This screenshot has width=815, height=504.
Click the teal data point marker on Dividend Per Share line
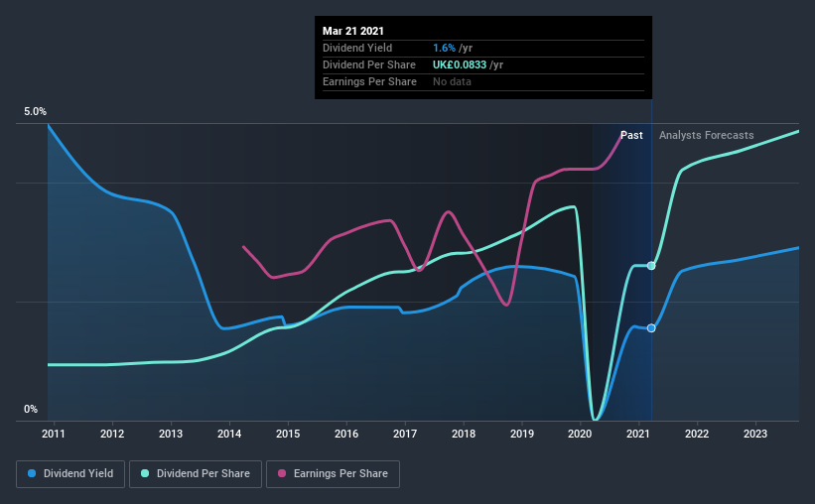651,266
